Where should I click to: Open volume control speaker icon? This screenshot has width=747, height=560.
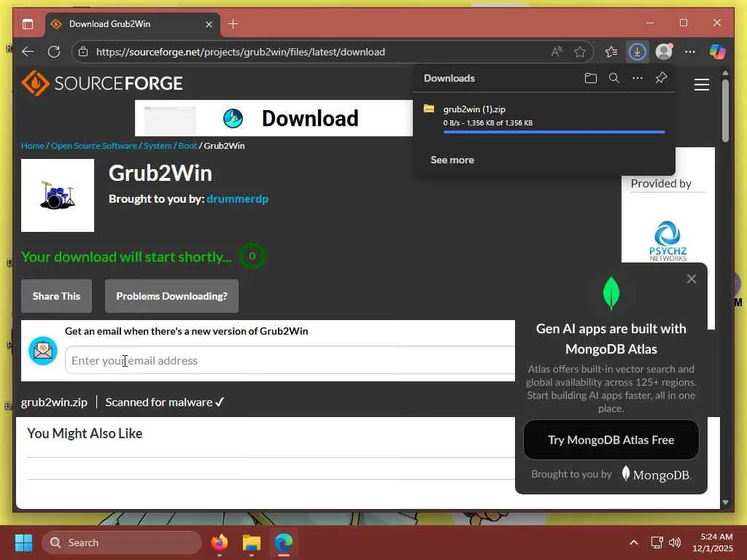click(x=675, y=542)
